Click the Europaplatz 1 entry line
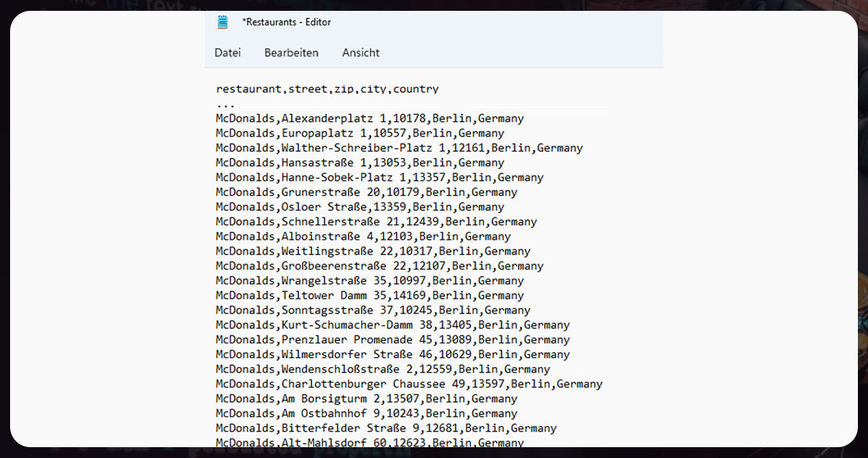 click(x=360, y=134)
